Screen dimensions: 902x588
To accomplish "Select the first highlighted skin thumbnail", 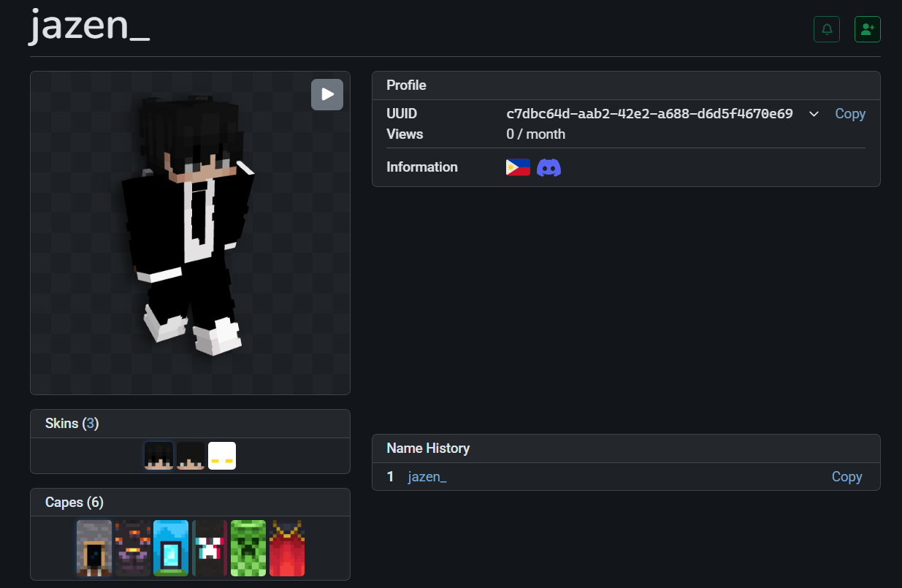I will pos(158,456).
